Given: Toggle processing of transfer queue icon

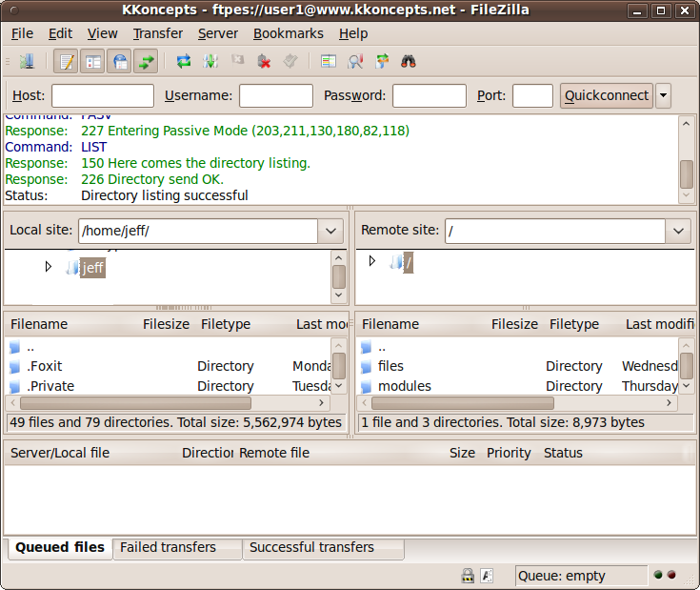Looking at the screenshot, I should pos(210,61).
